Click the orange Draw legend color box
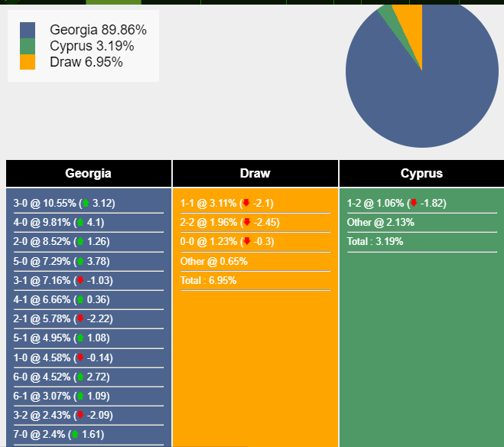The width and height of the screenshot is (504, 447). coord(28,62)
